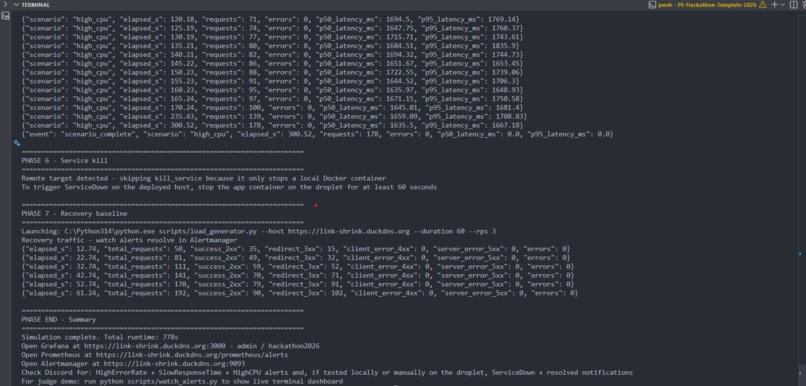Select the TERMINAL panel title
This screenshot has height=386, width=806.
coord(35,5)
